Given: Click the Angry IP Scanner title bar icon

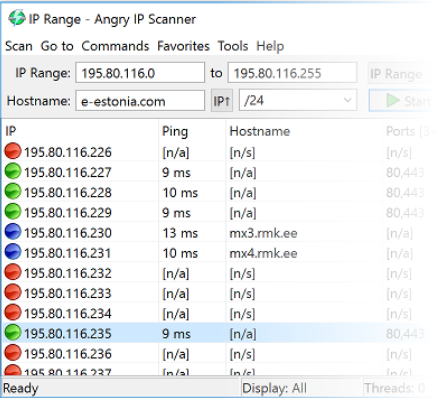Looking at the screenshot, I should [16, 18].
